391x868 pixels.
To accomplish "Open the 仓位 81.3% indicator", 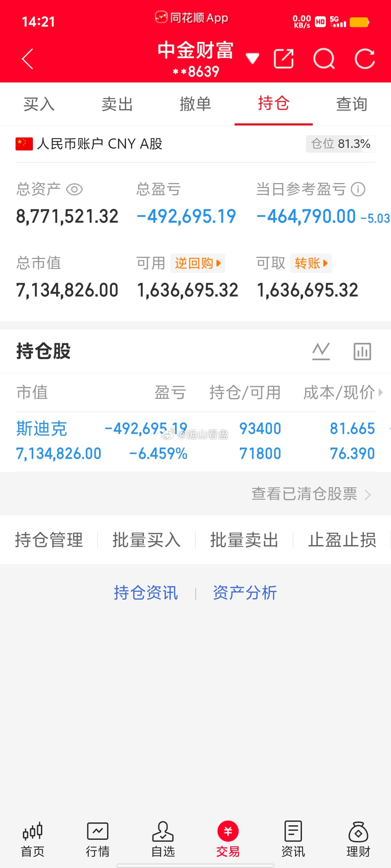I will [340, 144].
